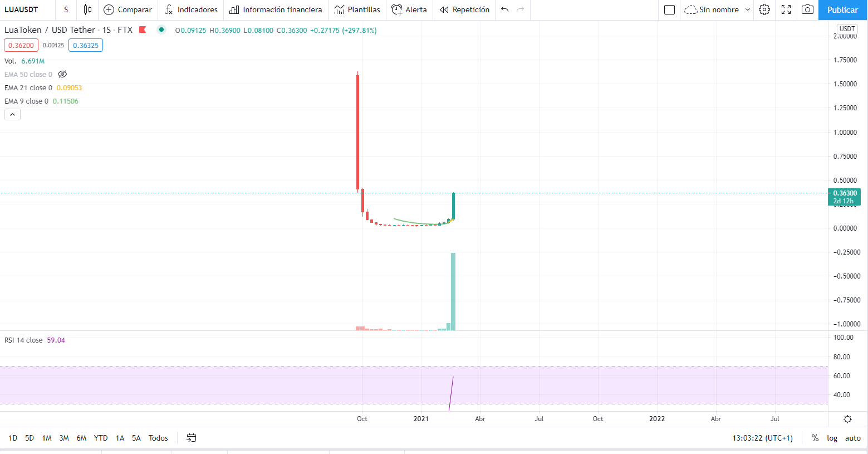Open time axis settings gear icon
The height and width of the screenshot is (454, 868).
[847, 419]
